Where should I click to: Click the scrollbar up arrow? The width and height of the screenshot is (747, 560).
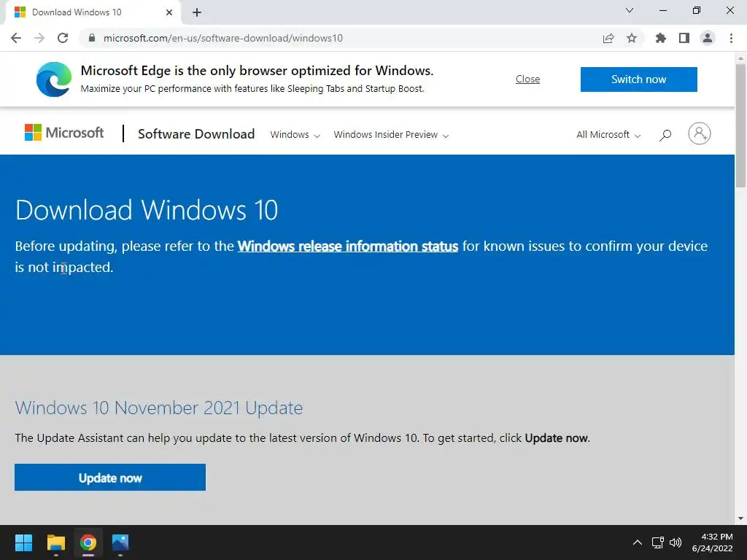click(x=741, y=58)
